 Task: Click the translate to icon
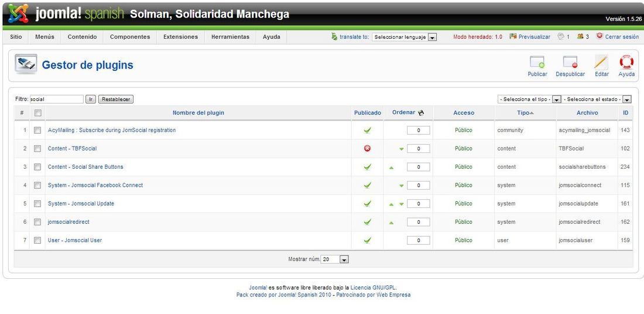click(334, 36)
